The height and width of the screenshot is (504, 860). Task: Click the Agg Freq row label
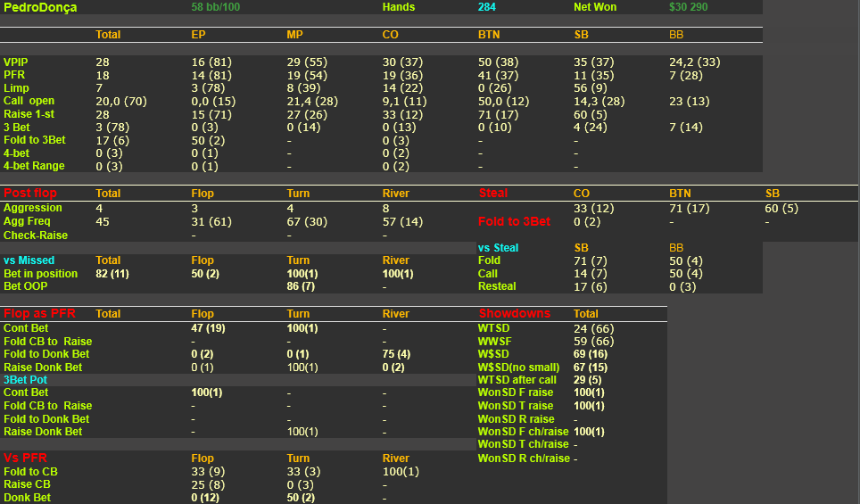pyautogui.click(x=27, y=221)
